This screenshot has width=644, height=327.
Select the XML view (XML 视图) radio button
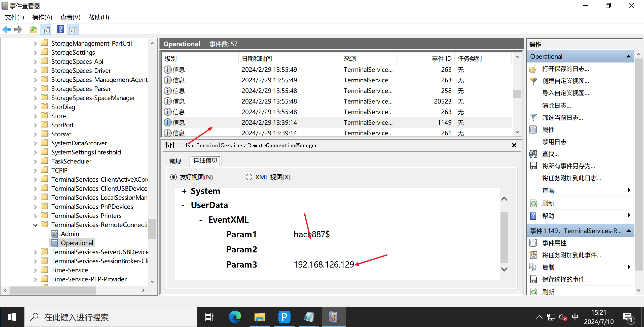(249, 177)
